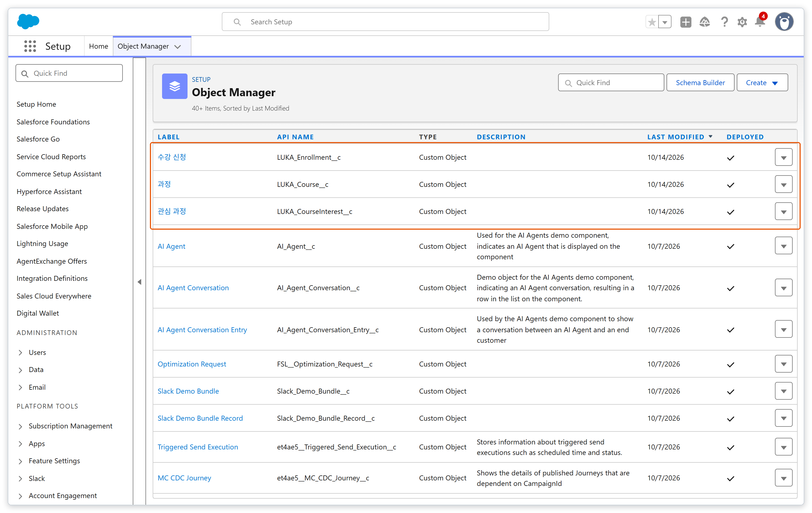This screenshot has height=513, width=812.
Task: Open the help question mark icon
Action: [x=724, y=22]
